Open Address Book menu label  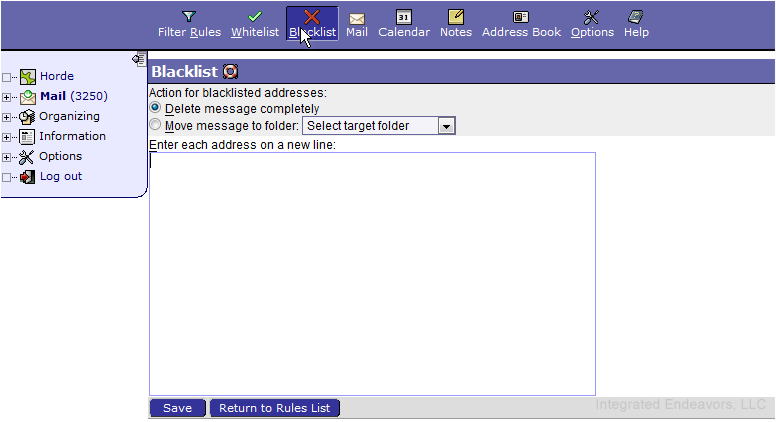click(x=522, y=32)
